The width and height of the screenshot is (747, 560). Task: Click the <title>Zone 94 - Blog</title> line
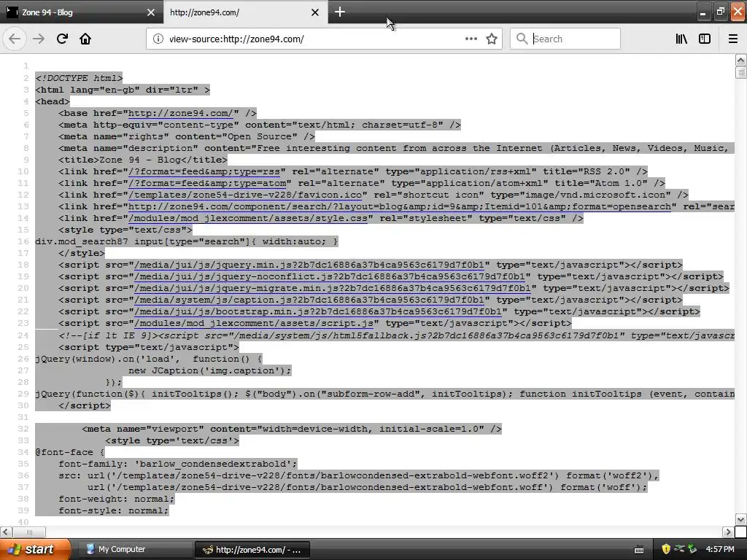[x=143, y=160]
